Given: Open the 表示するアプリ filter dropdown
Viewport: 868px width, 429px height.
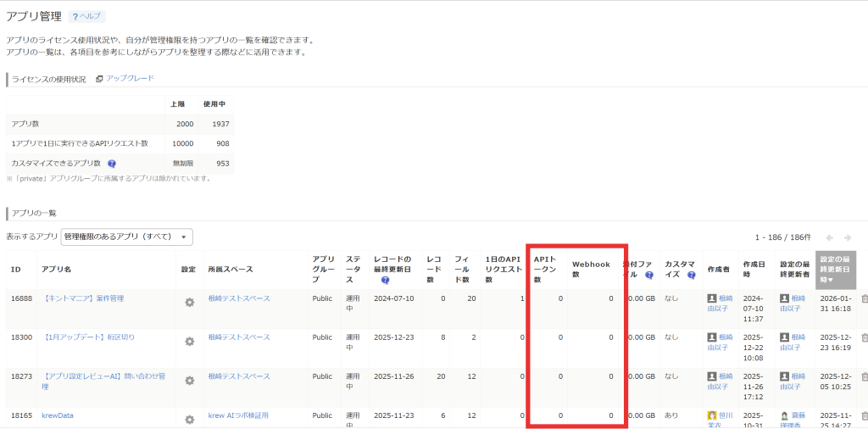Looking at the screenshot, I should pos(127,237).
